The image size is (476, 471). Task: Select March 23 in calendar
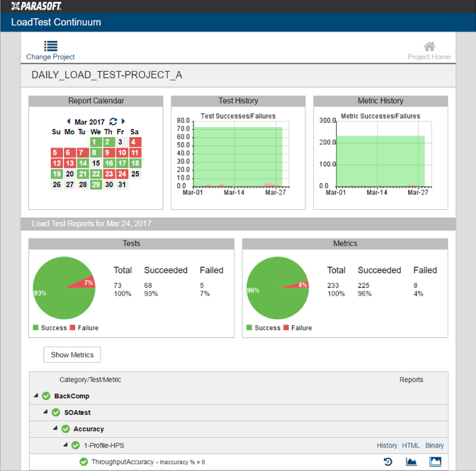[x=109, y=174]
